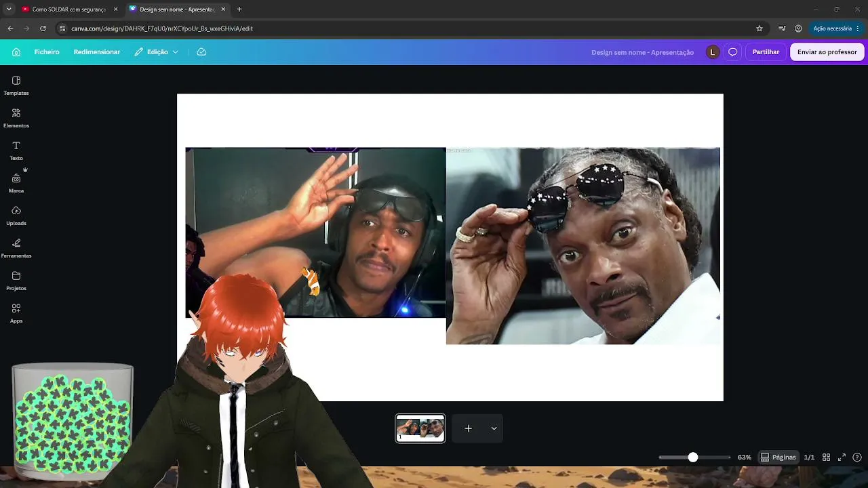Screen dimensions: 868x488
Task: Click the Partilhar button
Action: [x=766, y=52]
